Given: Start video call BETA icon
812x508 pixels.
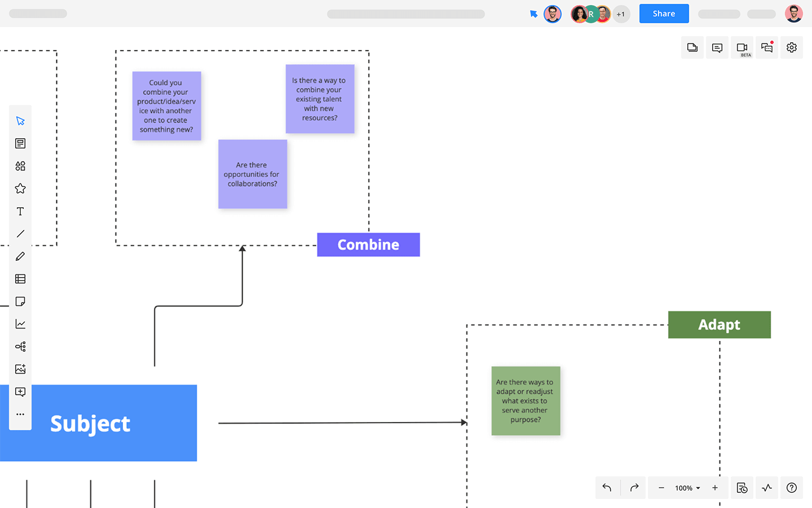Looking at the screenshot, I should pos(742,48).
